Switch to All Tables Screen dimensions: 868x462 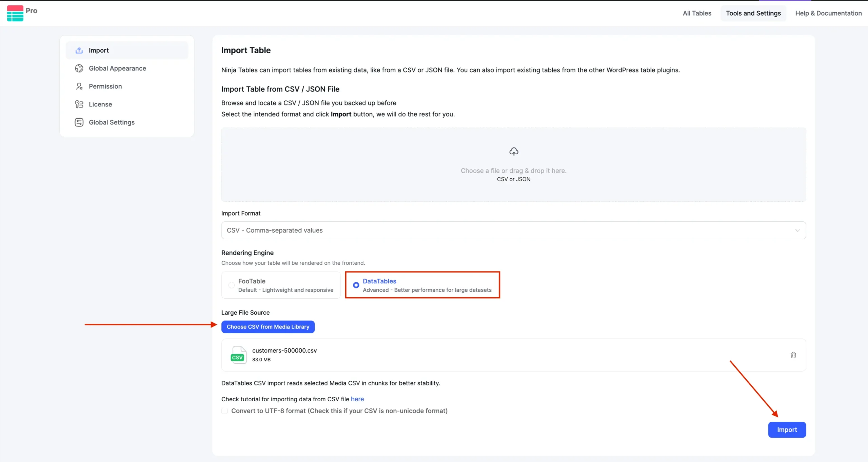(x=697, y=13)
